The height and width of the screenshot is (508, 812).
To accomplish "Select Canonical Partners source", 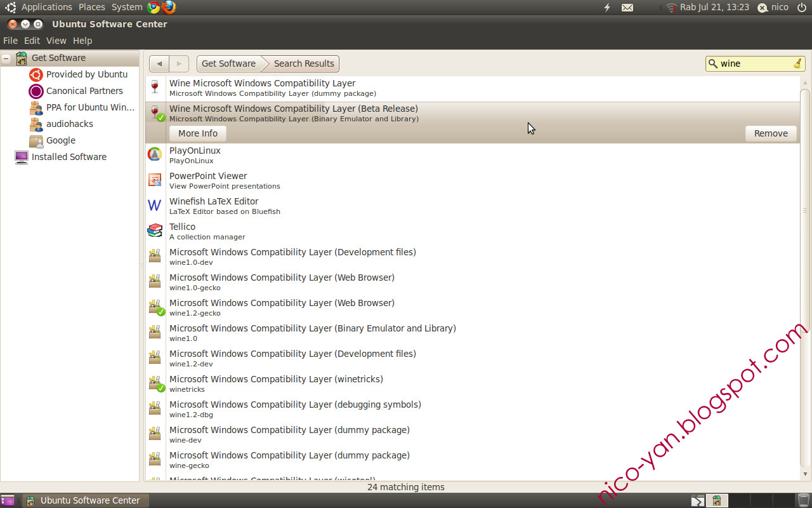I will 84,91.
